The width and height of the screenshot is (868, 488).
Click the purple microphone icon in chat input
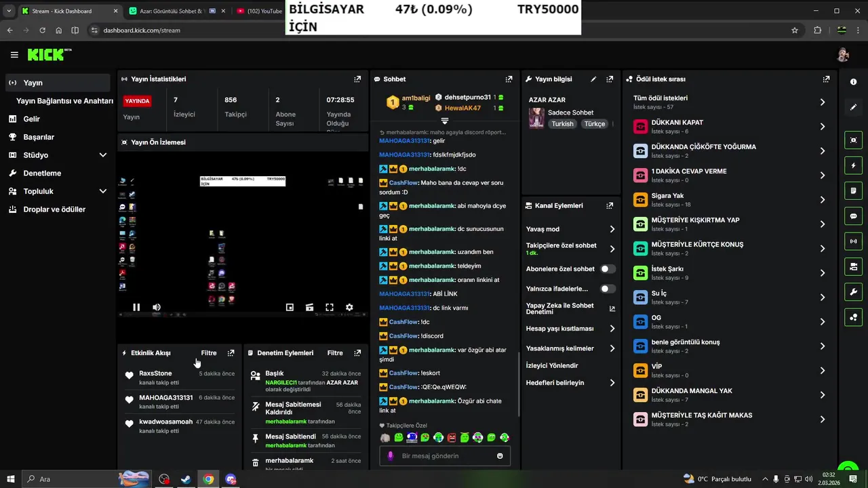pyautogui.click(x=391, y=456)
